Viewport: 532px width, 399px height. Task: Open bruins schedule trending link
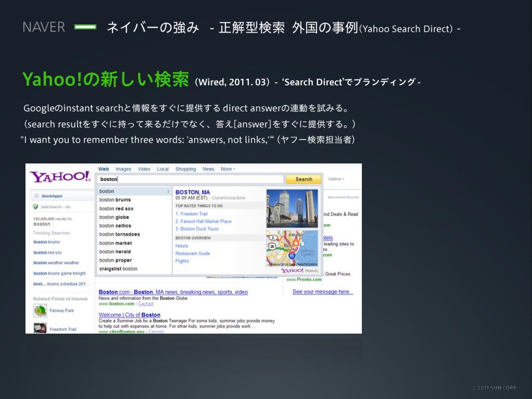[61, 284]
